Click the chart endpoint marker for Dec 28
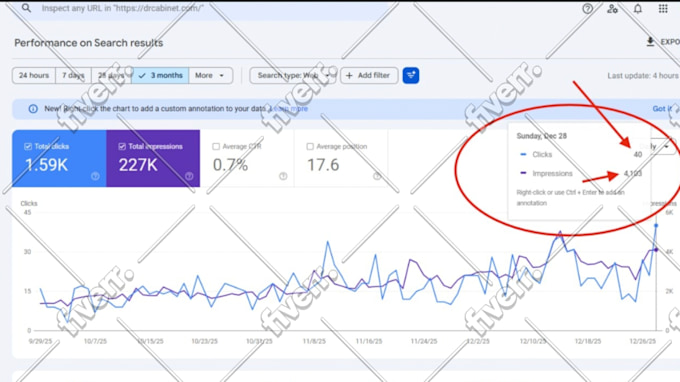Screen dimensions: 680x382 656,226
